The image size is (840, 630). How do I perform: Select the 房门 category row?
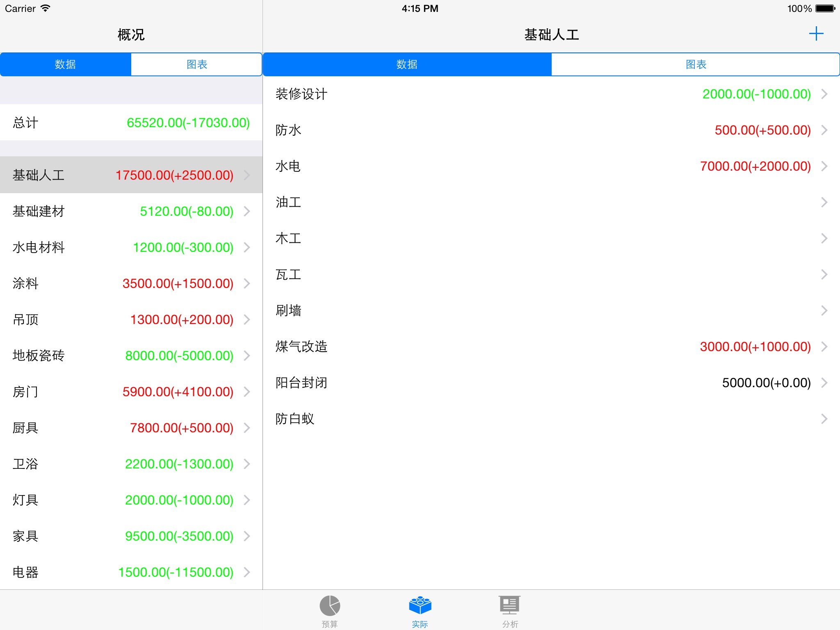[131, 392]
